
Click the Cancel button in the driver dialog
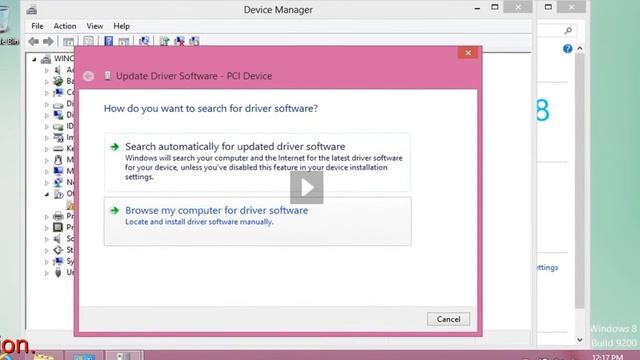[x=448, y=319]
